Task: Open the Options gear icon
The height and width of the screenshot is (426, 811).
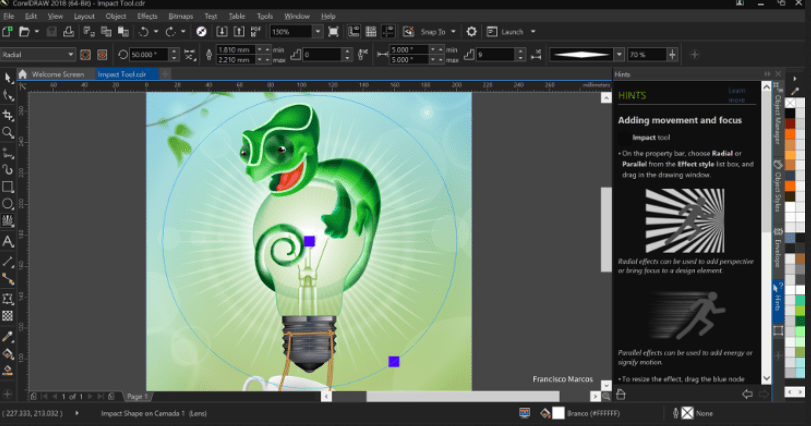Action: tap(471, 32)
